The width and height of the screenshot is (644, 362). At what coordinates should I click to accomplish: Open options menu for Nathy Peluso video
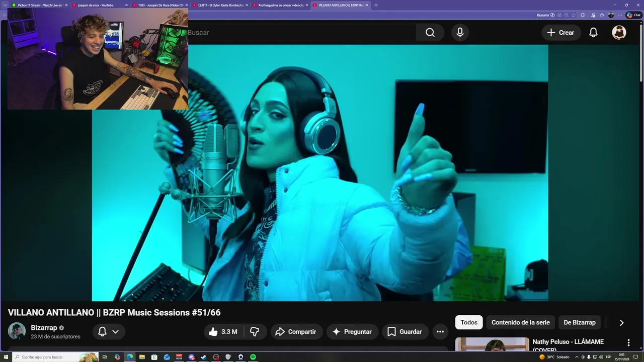(x=628, y=343)
